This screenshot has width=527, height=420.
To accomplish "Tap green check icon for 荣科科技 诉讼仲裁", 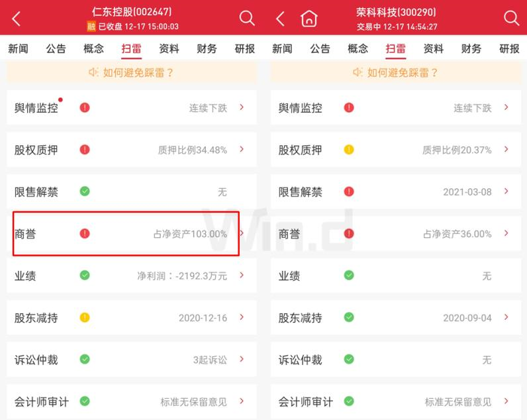I will (349, 359).
